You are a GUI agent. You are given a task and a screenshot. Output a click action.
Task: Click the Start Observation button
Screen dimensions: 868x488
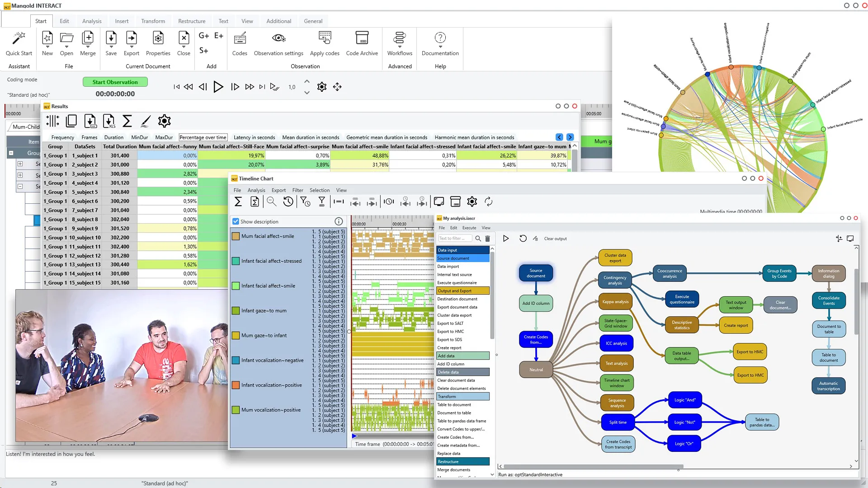[115, 82]
